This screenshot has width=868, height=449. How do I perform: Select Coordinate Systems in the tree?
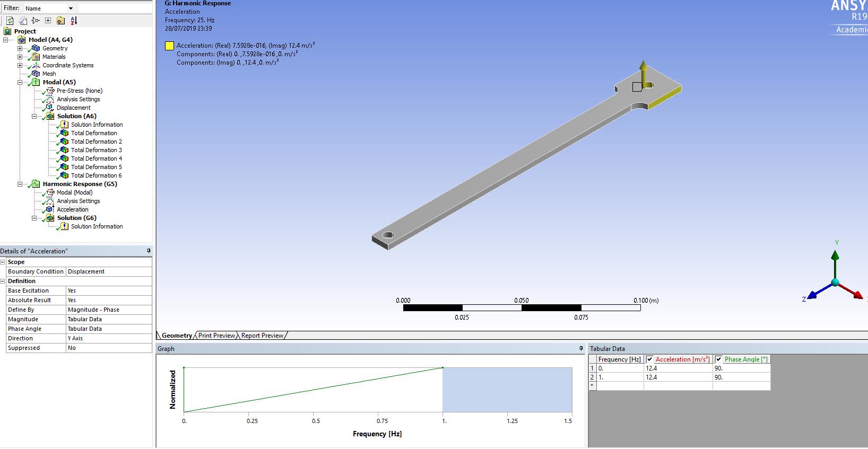pyautogui.click(x=68, y=65)
